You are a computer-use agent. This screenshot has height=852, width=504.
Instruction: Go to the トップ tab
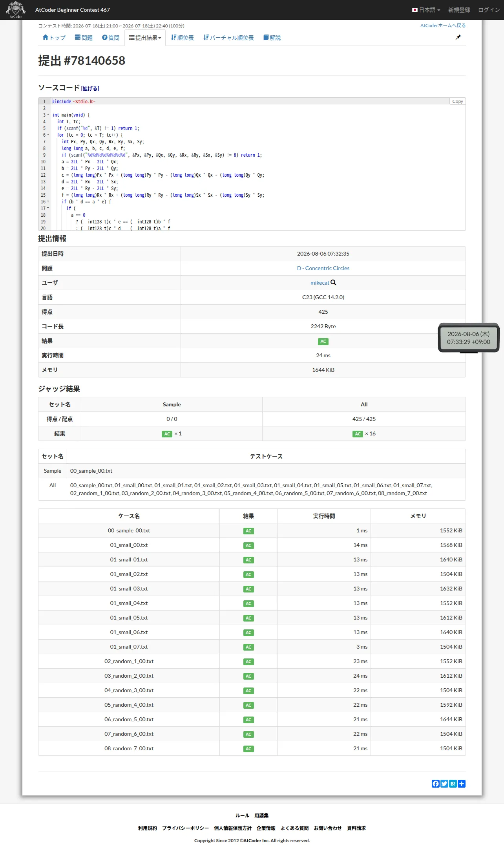(54, 38)
